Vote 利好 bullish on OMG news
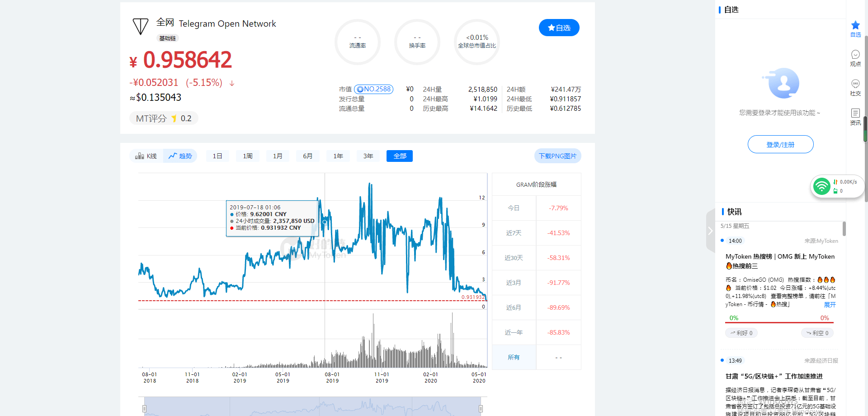The height and width of the screenshot is (416, 868). (x=741, y=333)
